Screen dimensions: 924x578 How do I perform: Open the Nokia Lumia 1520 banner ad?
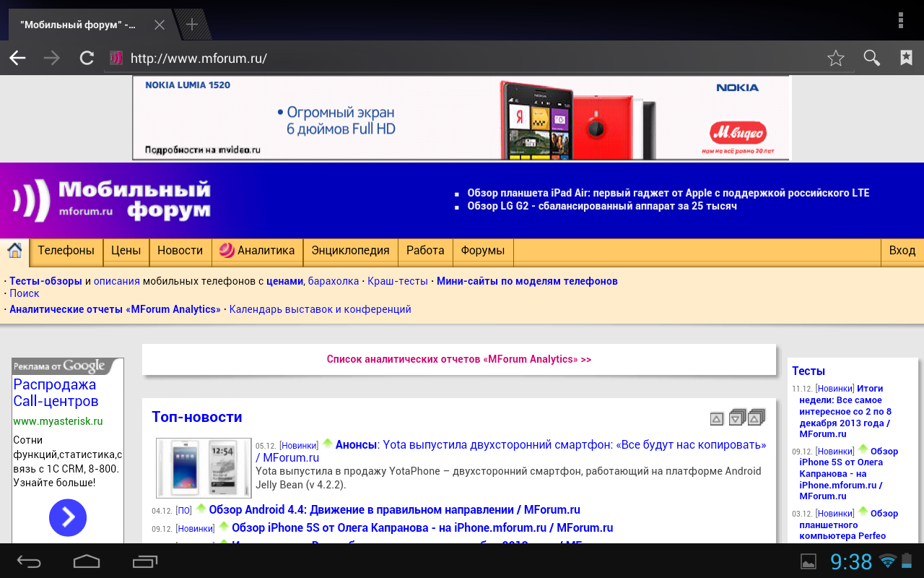[462, 117]
